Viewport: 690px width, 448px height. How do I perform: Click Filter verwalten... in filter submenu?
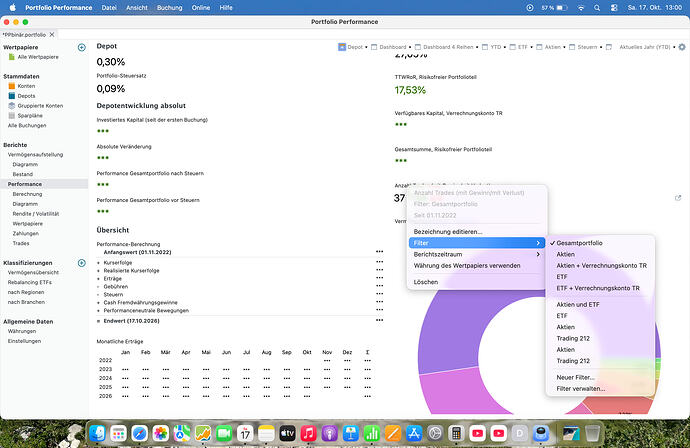(600, 389)
